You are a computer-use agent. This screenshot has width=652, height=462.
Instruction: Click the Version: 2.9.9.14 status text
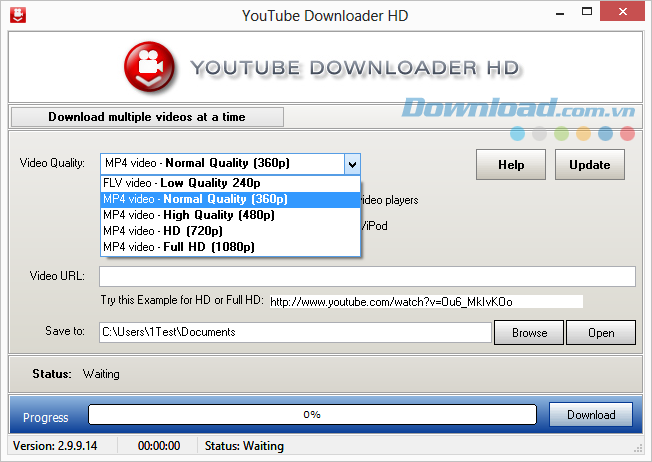55,446
